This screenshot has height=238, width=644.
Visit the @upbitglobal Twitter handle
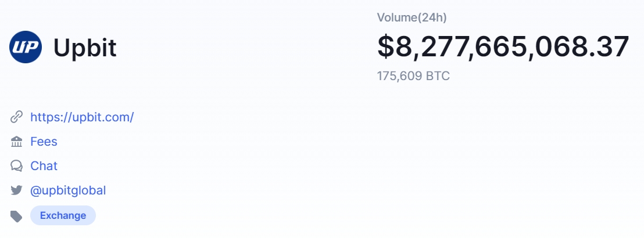pyautogui.click(x=68, y=190)
